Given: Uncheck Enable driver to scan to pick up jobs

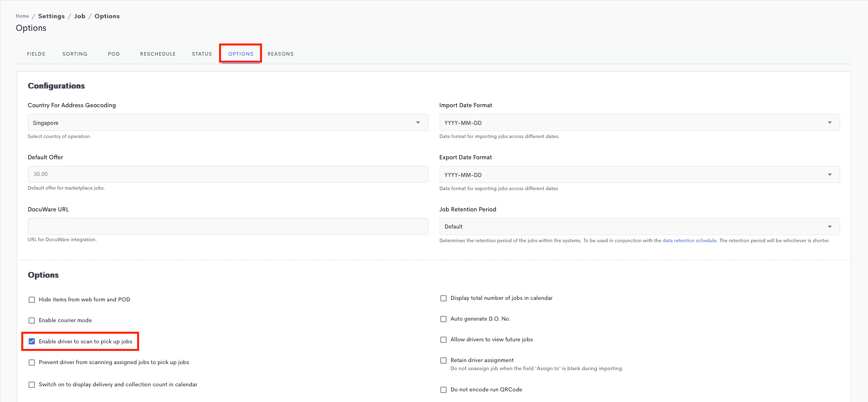Looking at the screenshot, I should [32, 341].
